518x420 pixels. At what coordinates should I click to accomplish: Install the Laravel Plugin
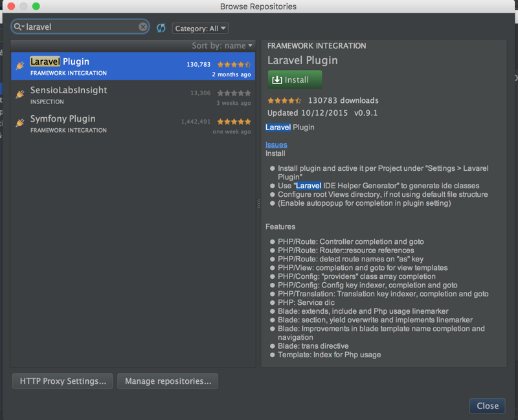tap(295, 80)
